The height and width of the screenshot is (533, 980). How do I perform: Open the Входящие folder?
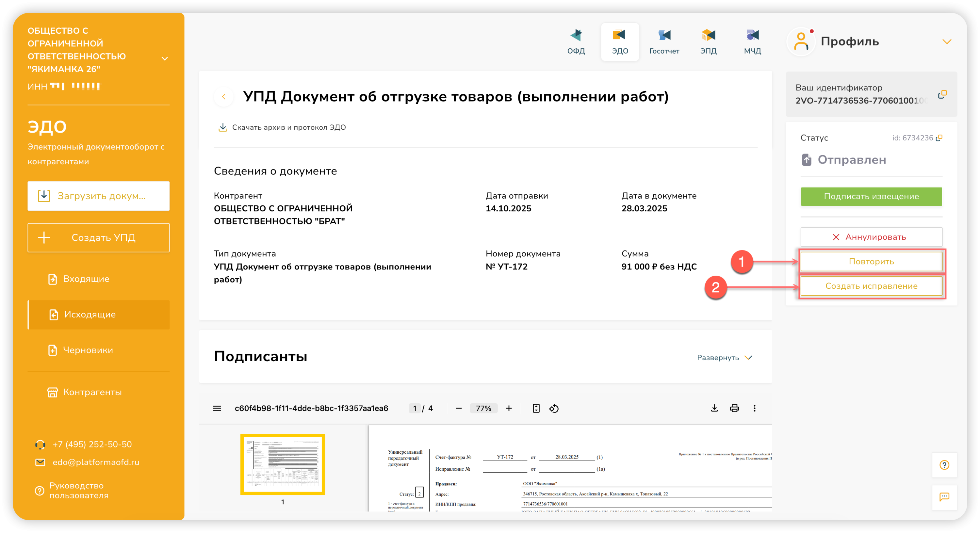(x=86, y=279)
